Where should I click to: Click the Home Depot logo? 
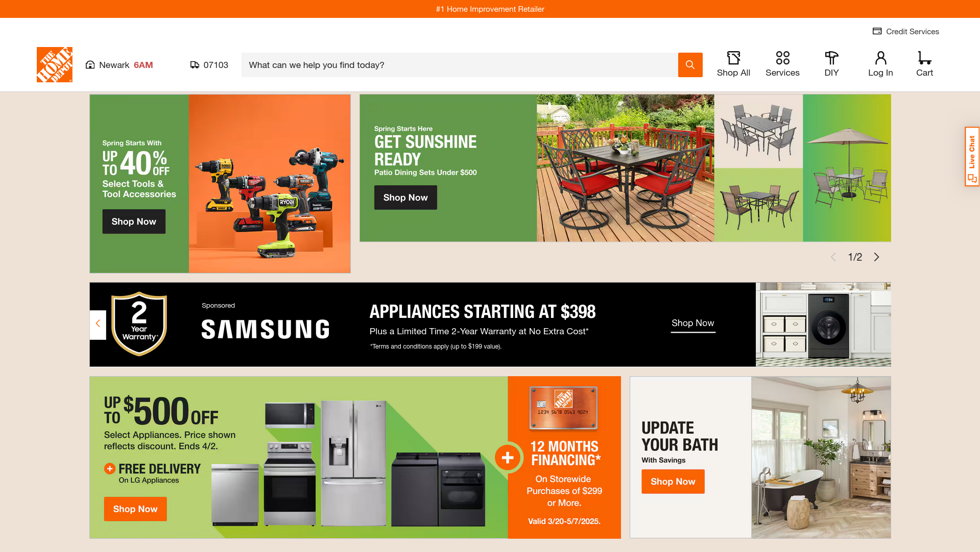click(54, 65)
